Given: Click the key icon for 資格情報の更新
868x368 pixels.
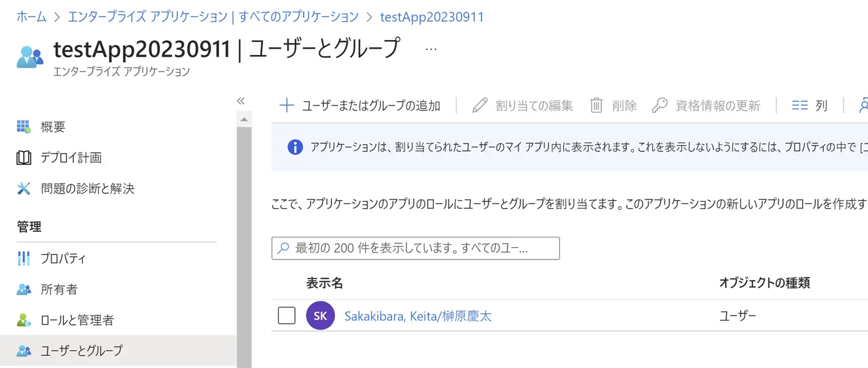Looking at the screenshot, I should pyautogui.click(x=659, y=105).
